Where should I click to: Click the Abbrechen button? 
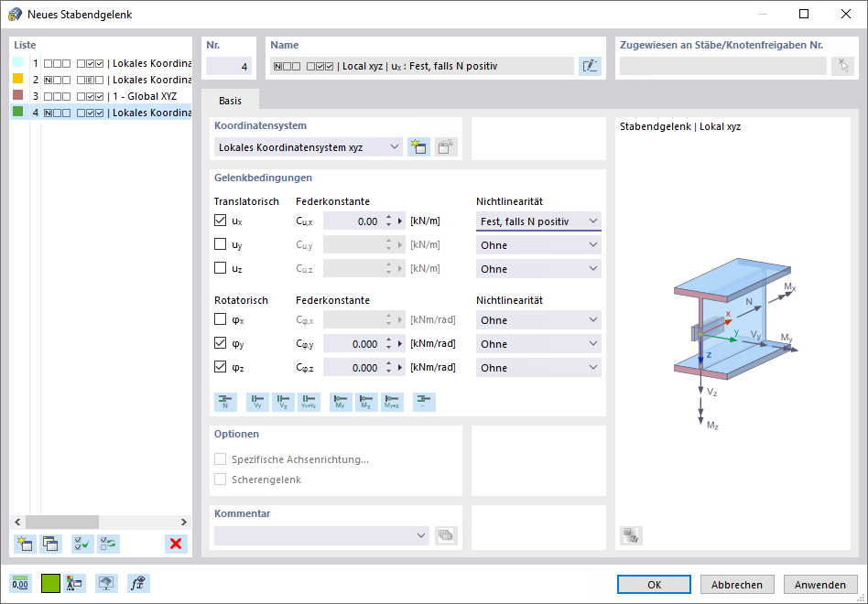[x=737, y=585]
